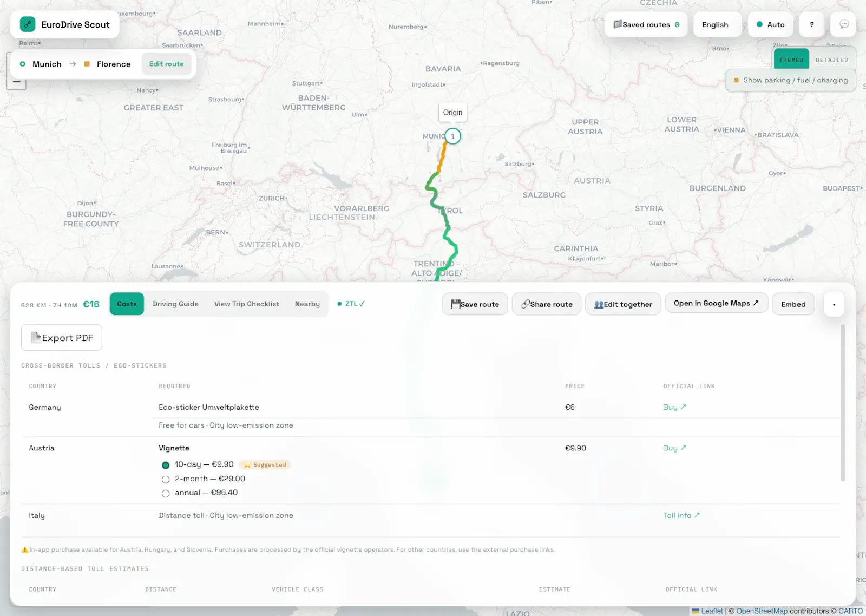Click the map zoom out minus button
The width and height of the screenshot is (866, 616).
pyautogui.click(x=16, y=82)
